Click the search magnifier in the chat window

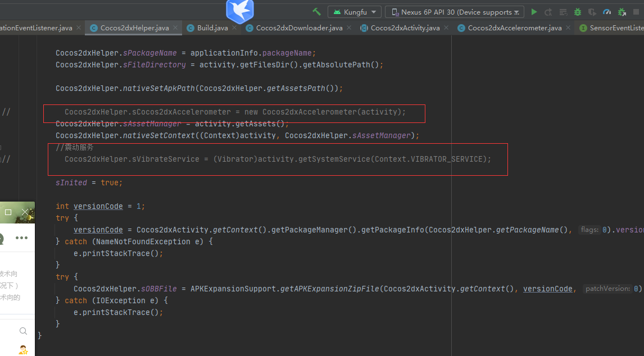coord(23,331)
